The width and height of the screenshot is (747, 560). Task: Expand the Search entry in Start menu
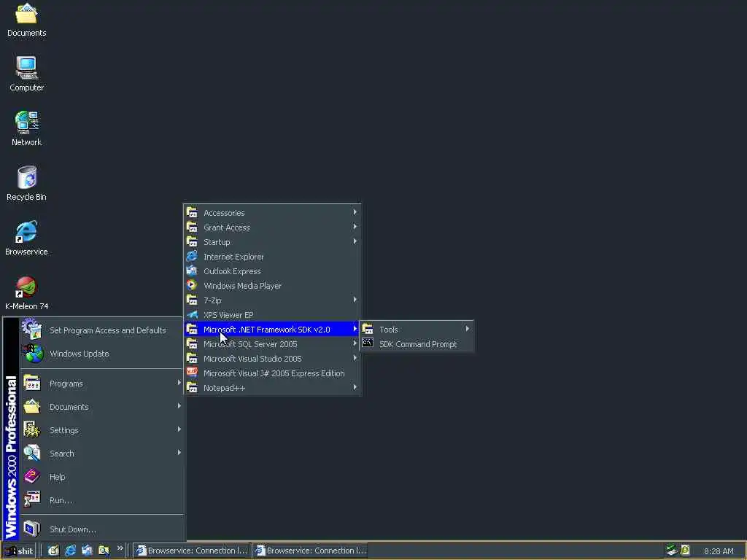101,454
